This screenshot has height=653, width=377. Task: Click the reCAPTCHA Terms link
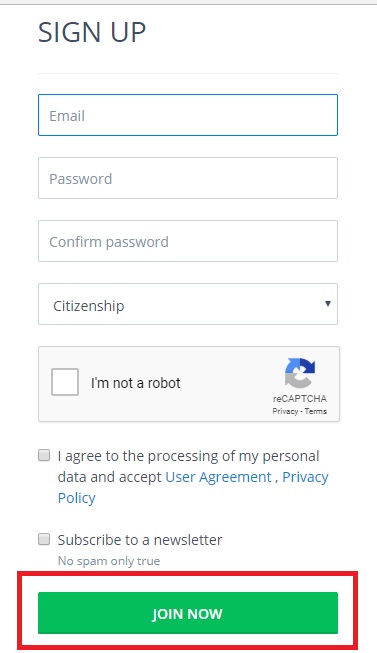pos(315,411)
